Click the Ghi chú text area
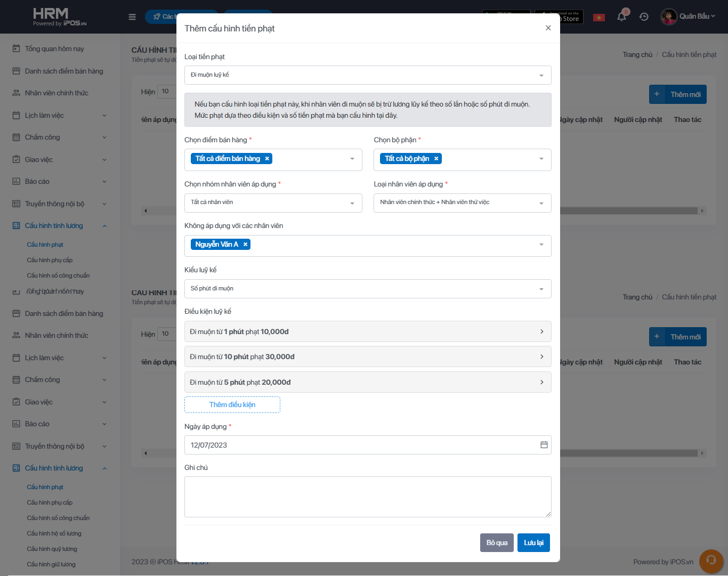 (368, 497)
